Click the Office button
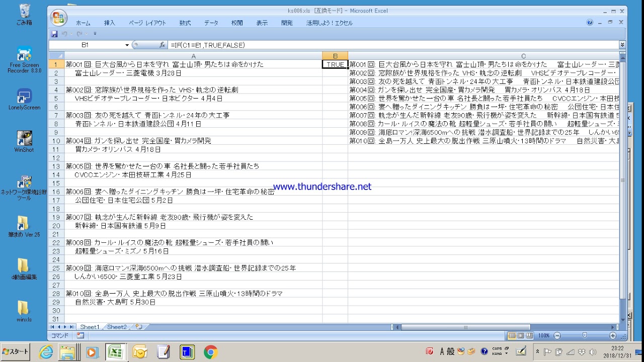The width and height of the screenshot is (644, 362). pos(58,18)
